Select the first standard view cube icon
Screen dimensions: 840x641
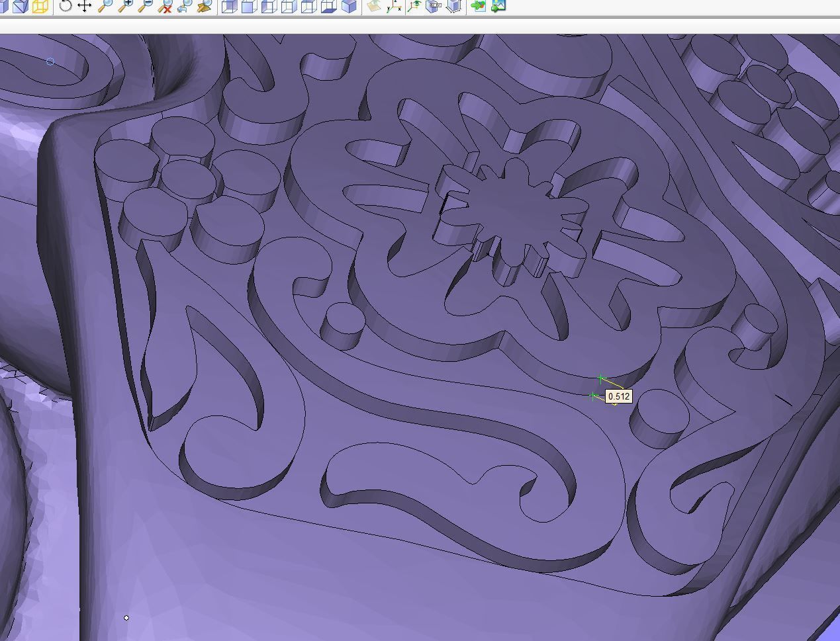point(229,7)
